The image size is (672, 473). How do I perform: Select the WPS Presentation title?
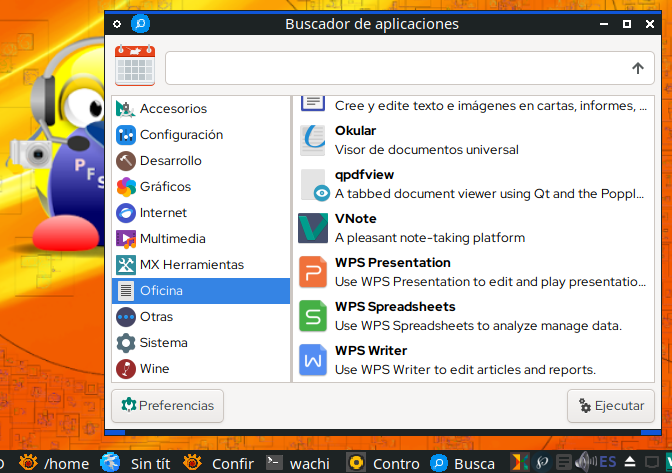pyautogui.click(x=393, y=263)
